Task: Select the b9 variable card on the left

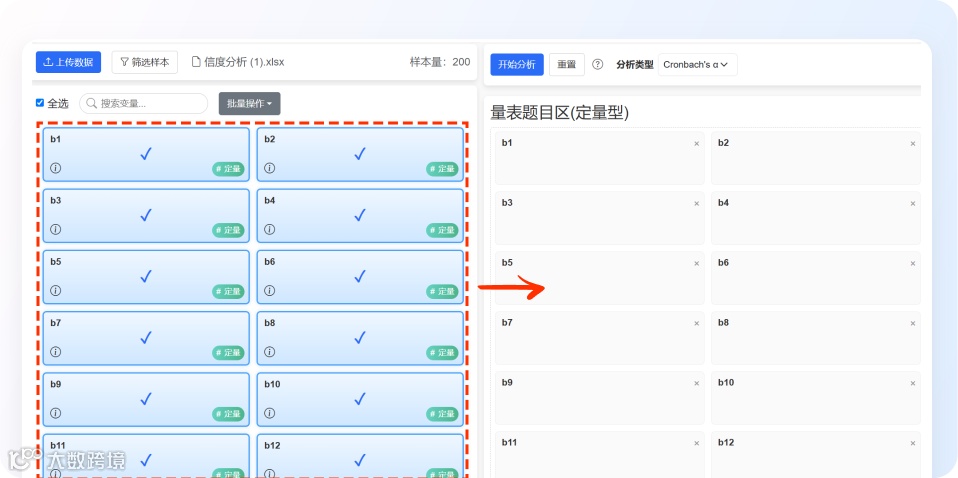Action: 146,400
